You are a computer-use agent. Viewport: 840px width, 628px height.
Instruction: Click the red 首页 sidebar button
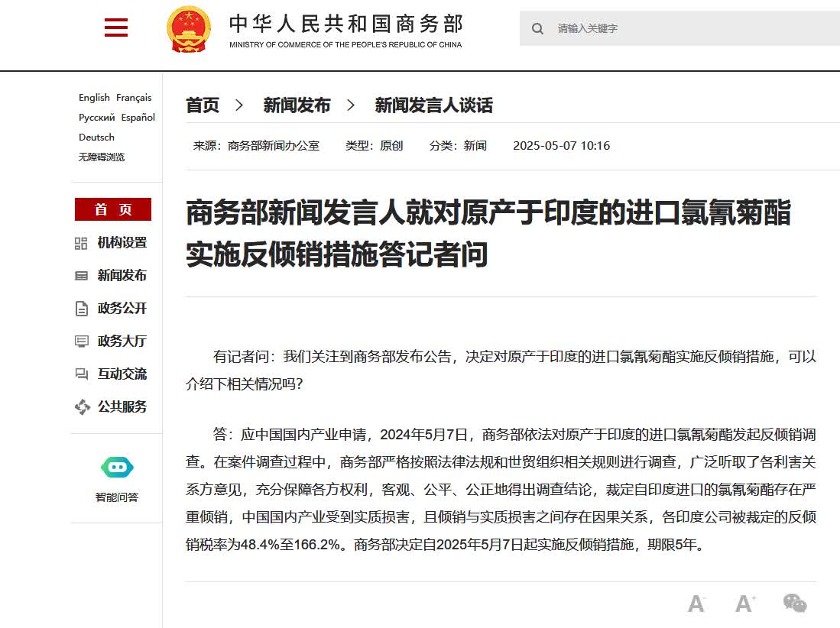113,209
